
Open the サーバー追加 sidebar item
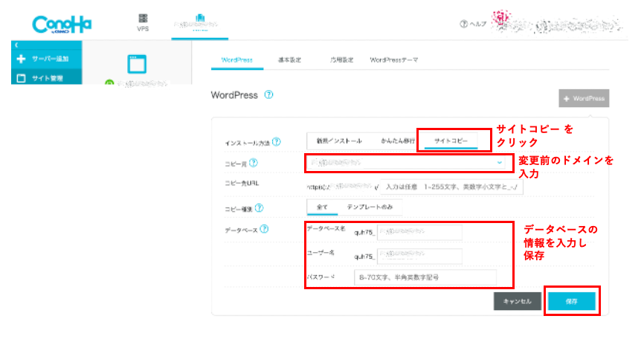pyautogui.click(x=46, y=59)
